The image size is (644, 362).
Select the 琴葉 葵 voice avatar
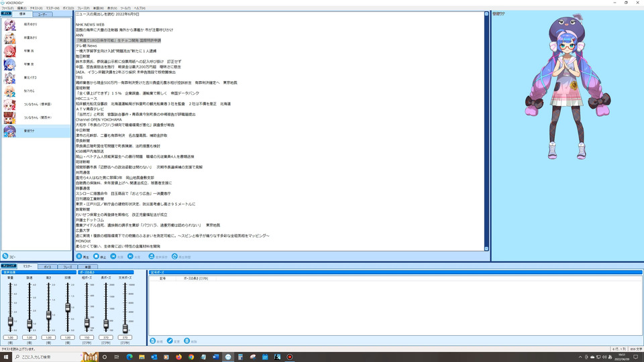pos(10,64)
